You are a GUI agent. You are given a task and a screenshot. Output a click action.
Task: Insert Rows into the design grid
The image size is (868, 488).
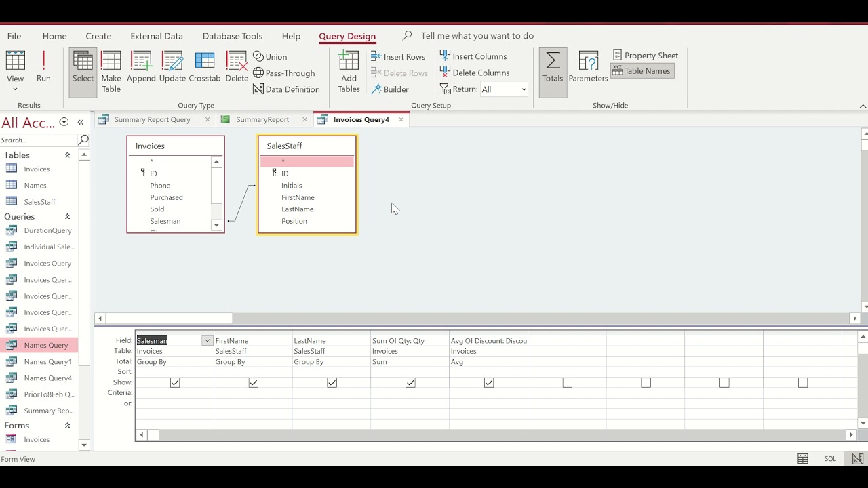tap(399, 56)
